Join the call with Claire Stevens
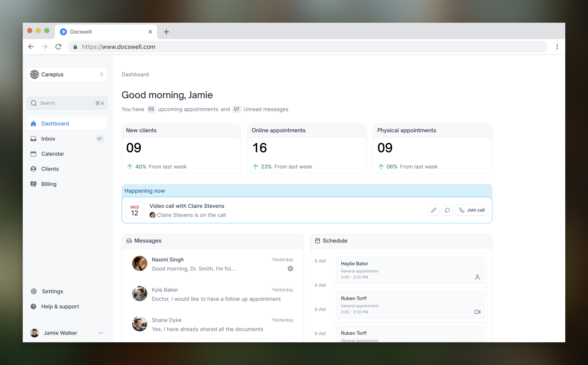This screenshot has width=588, height=365. click(472, 210)
